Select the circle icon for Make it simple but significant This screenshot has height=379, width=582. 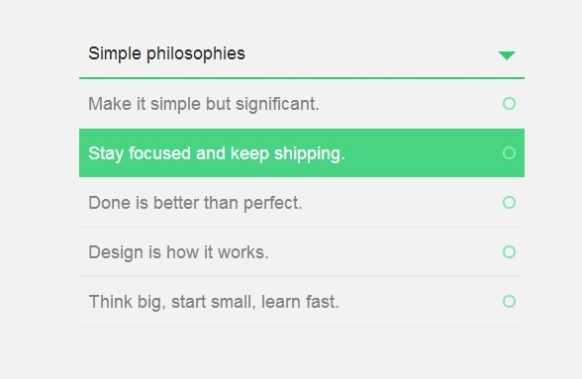click(509, 104)
